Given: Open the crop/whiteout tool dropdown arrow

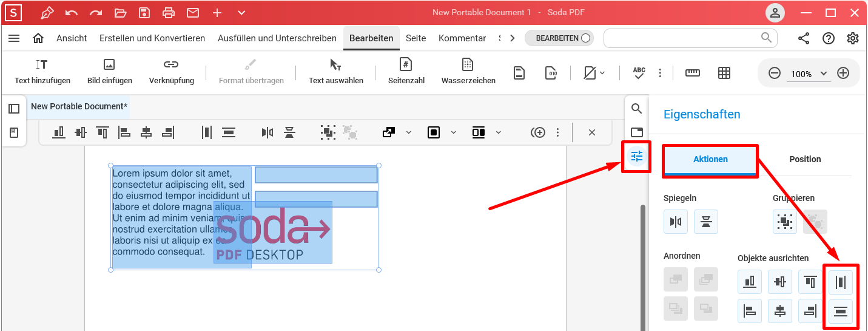Looking at the screenshot, I should point(602,73).
